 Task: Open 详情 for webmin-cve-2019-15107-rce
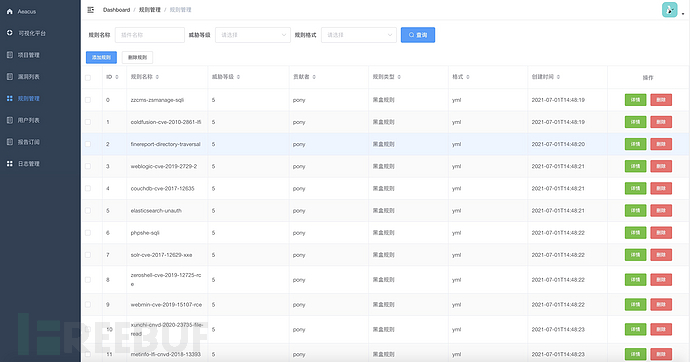[635, 304]
